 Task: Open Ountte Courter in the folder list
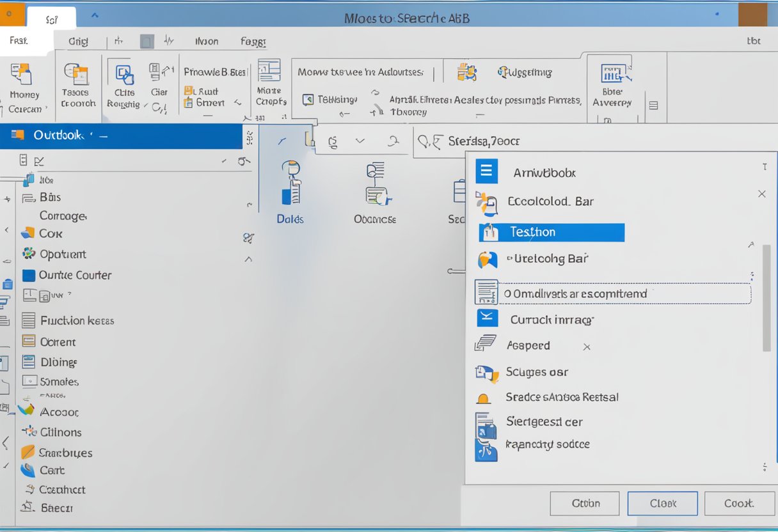tap(74, 275)
